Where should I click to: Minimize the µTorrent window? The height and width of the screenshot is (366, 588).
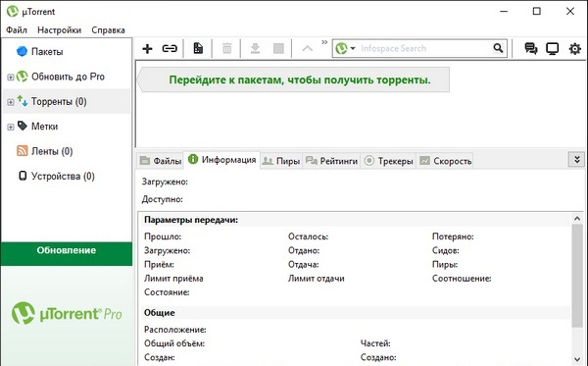coord(504,11)
